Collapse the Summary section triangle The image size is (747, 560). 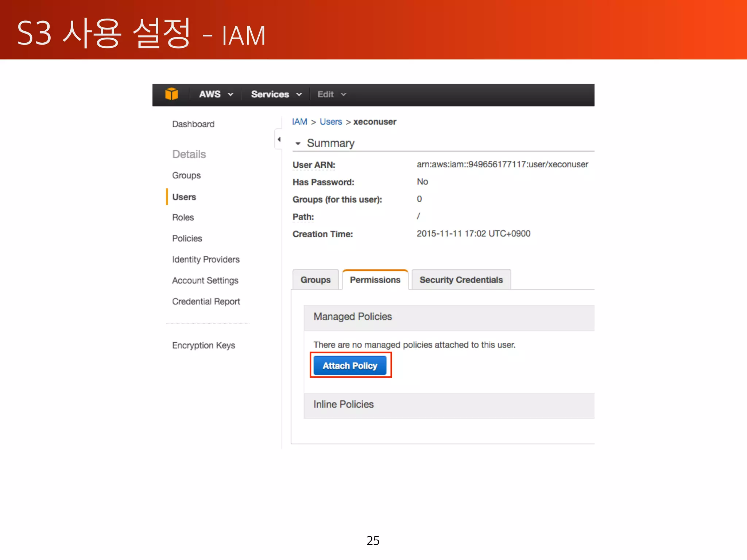coord(298,144)
